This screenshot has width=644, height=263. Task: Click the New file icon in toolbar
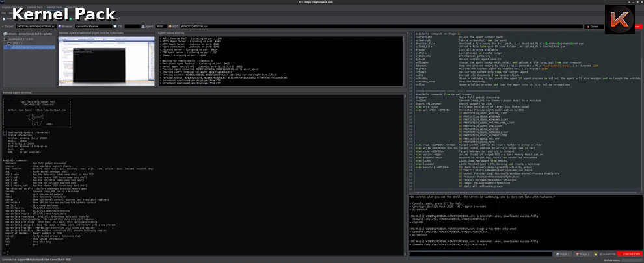pos(4,19)
